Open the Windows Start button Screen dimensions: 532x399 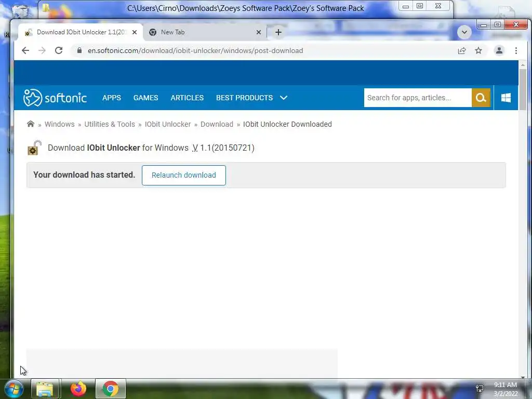tap(14, 389)
